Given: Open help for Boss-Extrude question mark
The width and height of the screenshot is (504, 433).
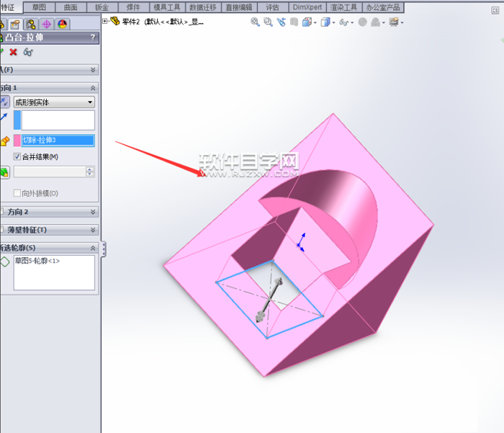Looking at the screenshot, I should pyautogui.click(x=93, y=37).
